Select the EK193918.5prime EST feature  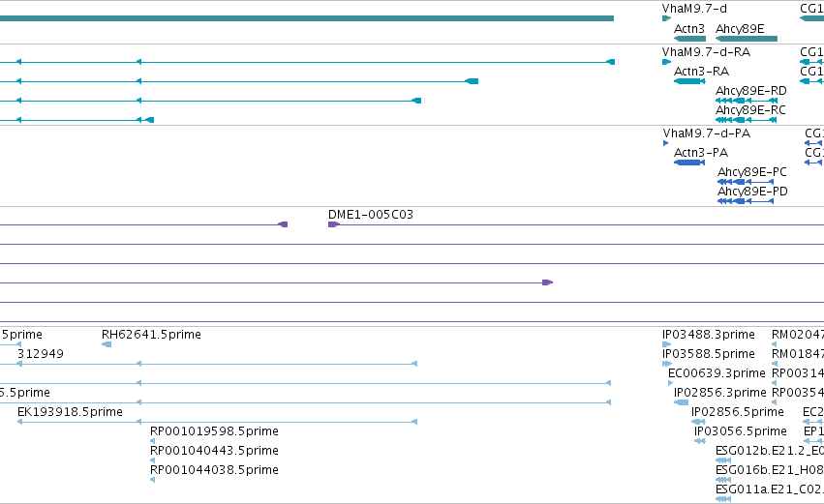pyautogui.click(x=217, y=422)
